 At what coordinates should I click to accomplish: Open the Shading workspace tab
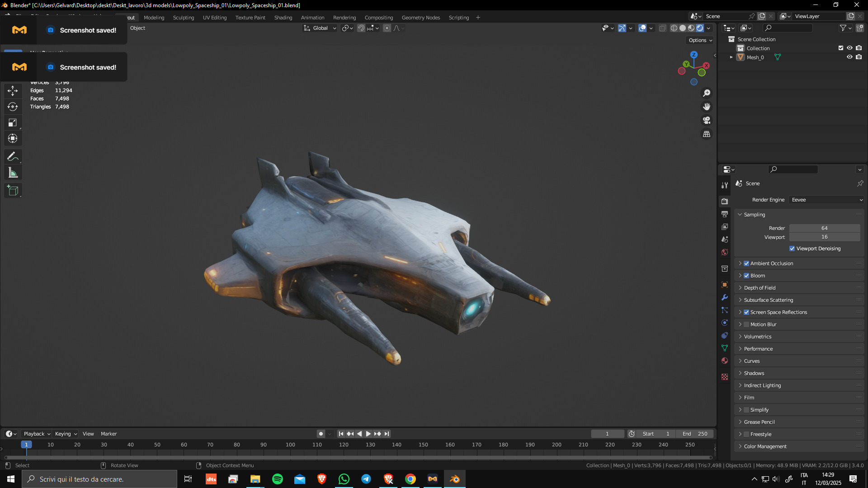[283, 18]
